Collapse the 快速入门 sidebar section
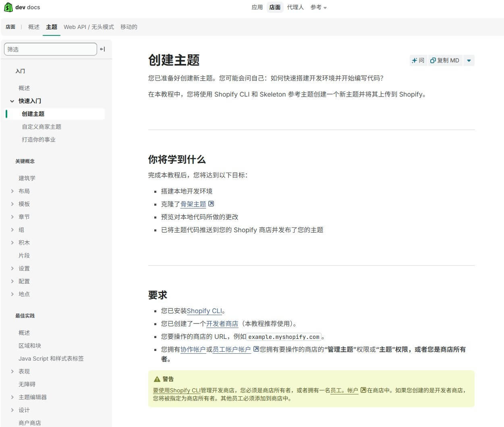This screenshot has width=504, height=427. pos(12,101)
